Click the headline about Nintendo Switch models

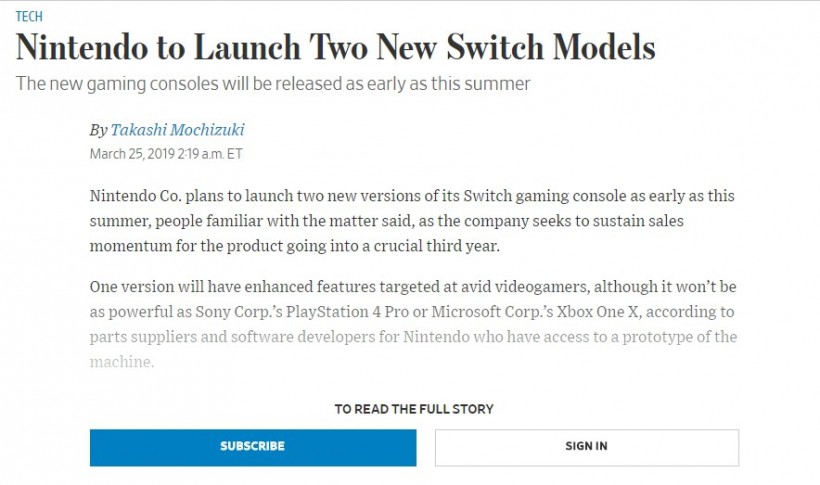(335, 49)
